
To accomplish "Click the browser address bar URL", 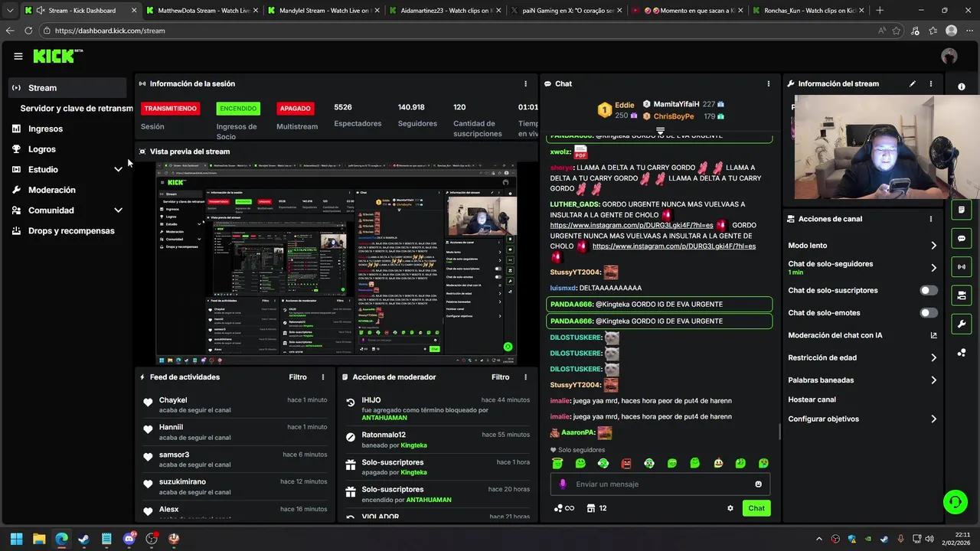I will (109, 31).
